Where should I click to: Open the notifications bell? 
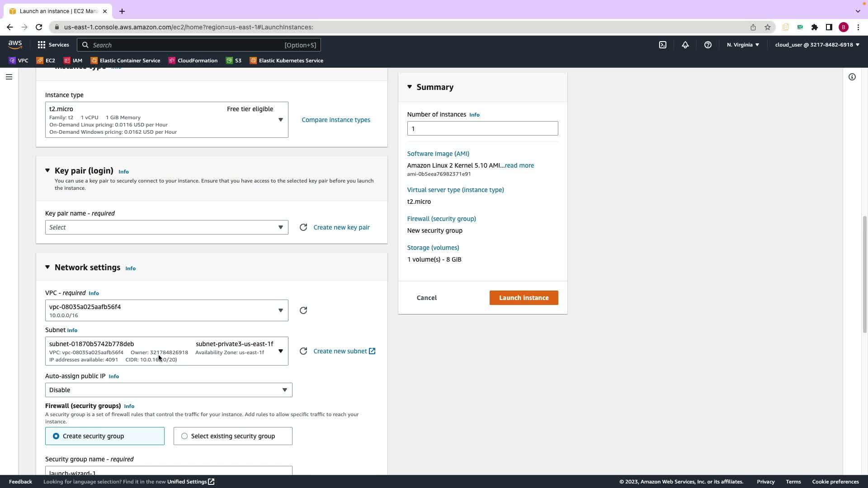pyautogui.click(x=685, y=45)
